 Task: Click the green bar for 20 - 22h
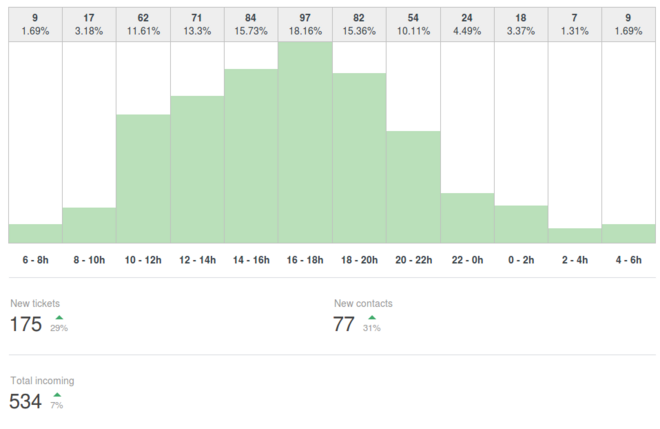413,187
